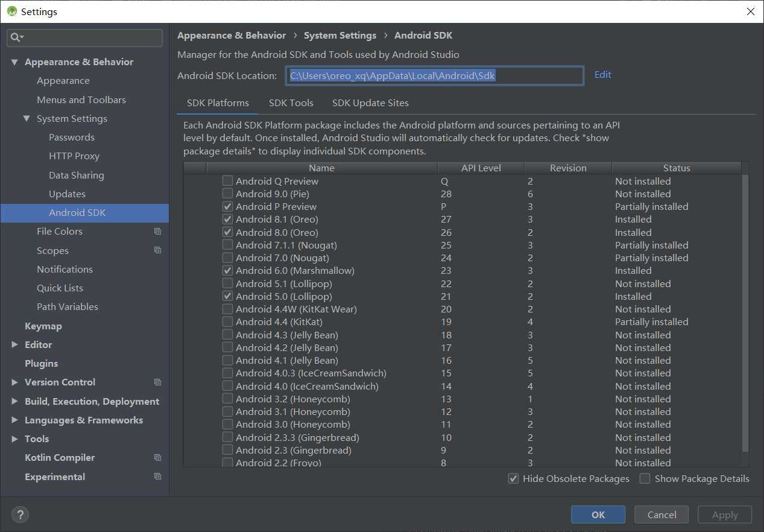Click the Android 4.0.3 (IceCreamSandwich) row name
The width and height of the screenshot is (764, 532).
click(x=311, y=373)
